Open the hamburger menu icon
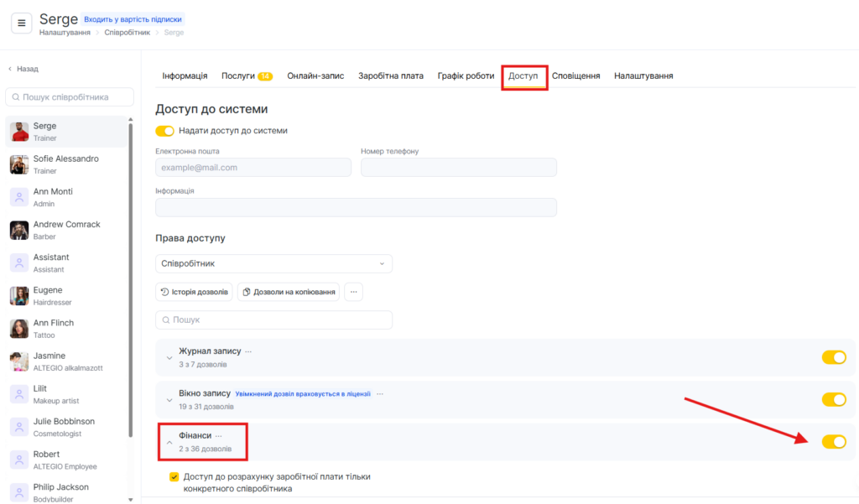 click(22, 23)
